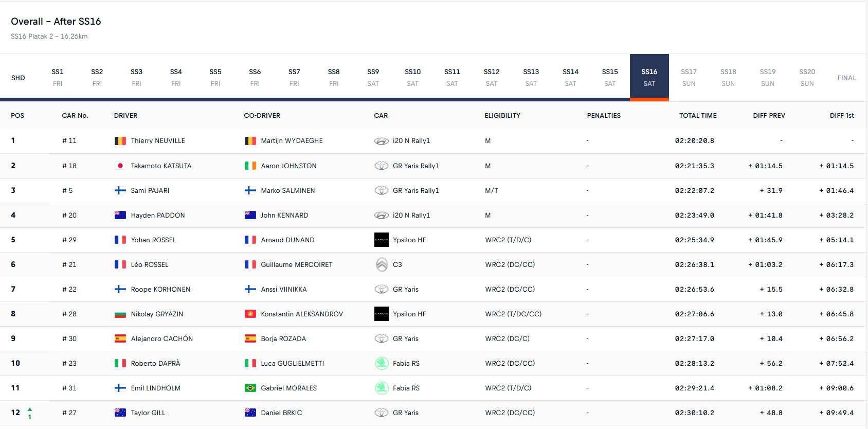The height and width of the screenshot is (429, 868).
Task: Click driver name Thierry NEUVILLE
Action: point(157,141)
